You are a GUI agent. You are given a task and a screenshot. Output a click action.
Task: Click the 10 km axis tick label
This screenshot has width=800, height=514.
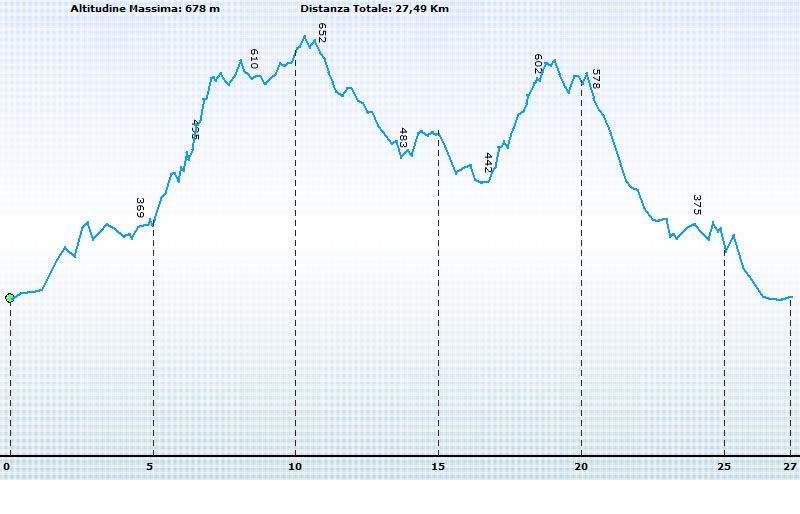click(295, 467)
